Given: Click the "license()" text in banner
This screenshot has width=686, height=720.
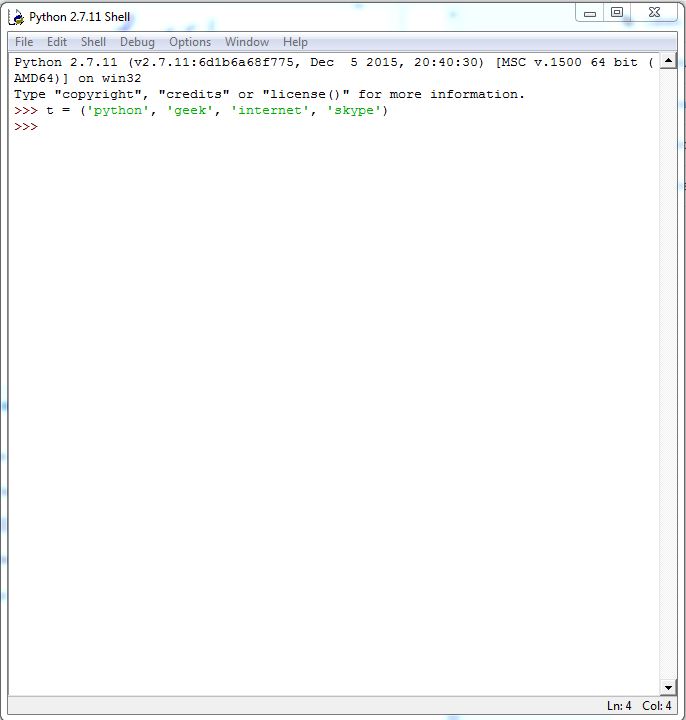Looking at the screenshot, I should (x=306, y=95).
